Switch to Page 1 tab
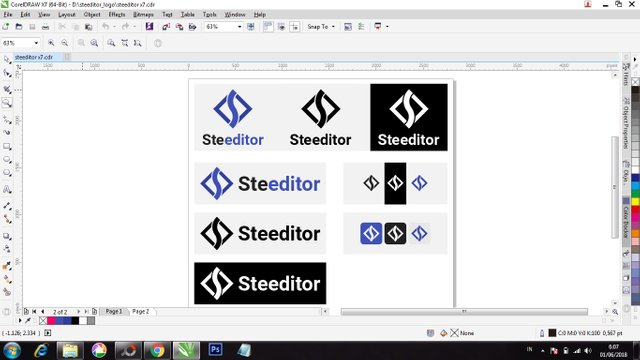 (113, 311)
